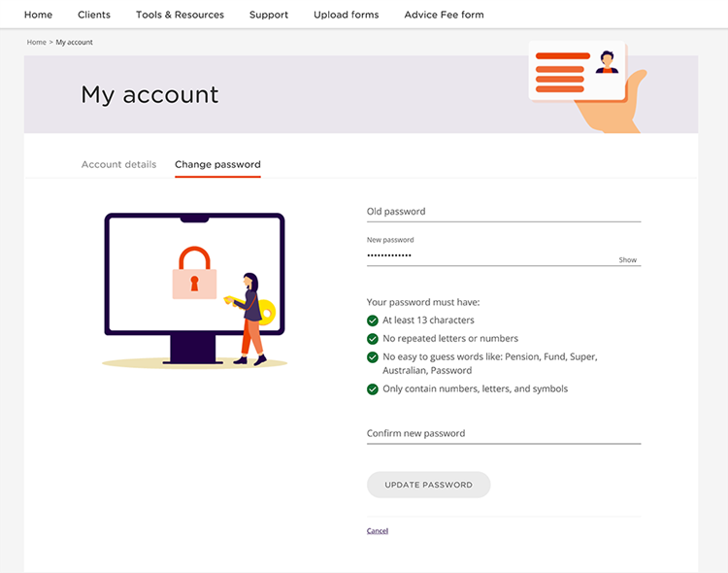Switch to the Account details tab
Viewport: 728px width, 573px height.
pos(118,164)
